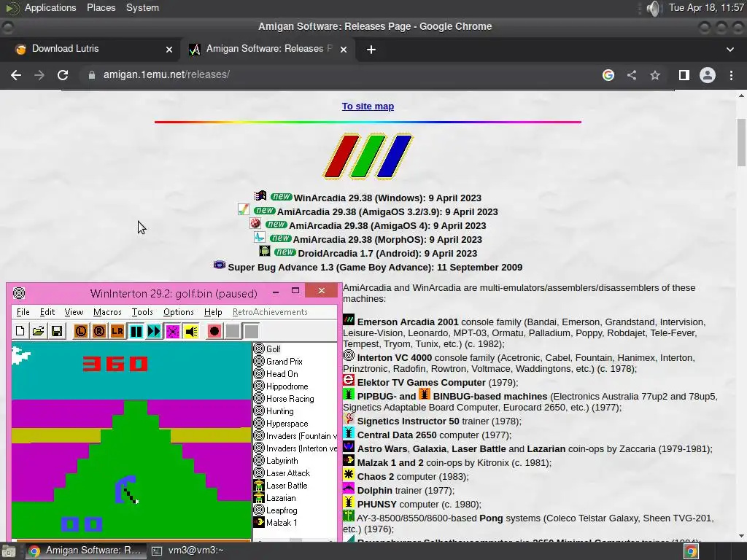Click the volume speaker in system tray
The width and height of the screenshot is (747, 560).
(654, 8)
